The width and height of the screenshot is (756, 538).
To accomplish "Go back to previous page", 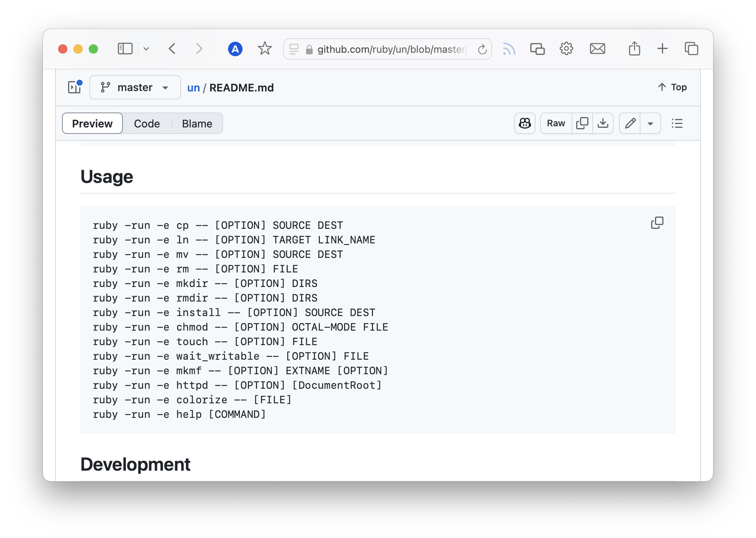I will pyautogui.click(x=172, y=49).
